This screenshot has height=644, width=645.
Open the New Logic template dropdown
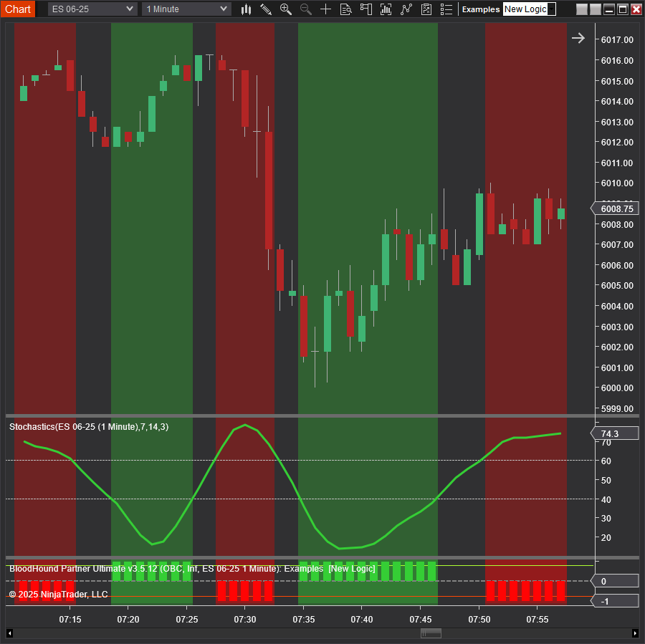tap(529, 9)
